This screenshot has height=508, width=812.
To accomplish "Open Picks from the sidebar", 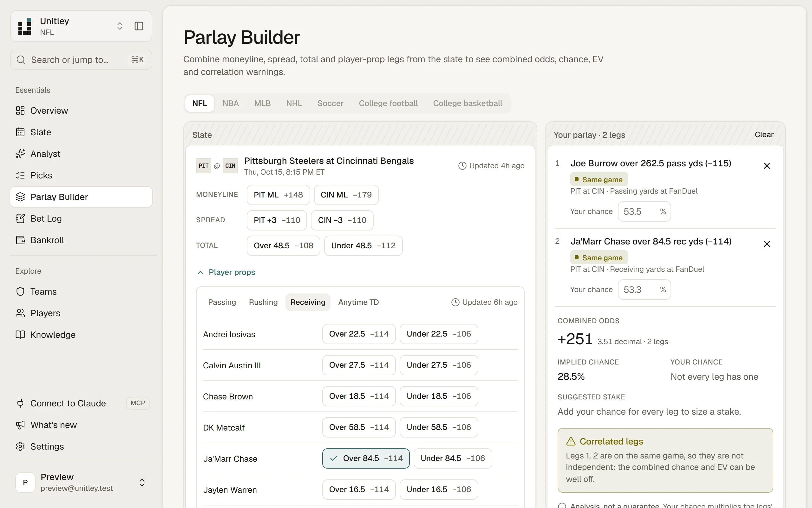I will click(x=81, y=175).
